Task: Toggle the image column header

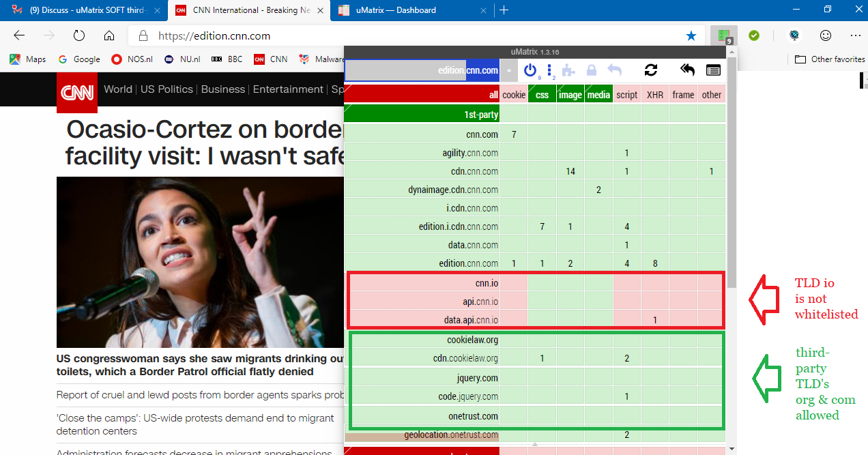Action: 570,95
